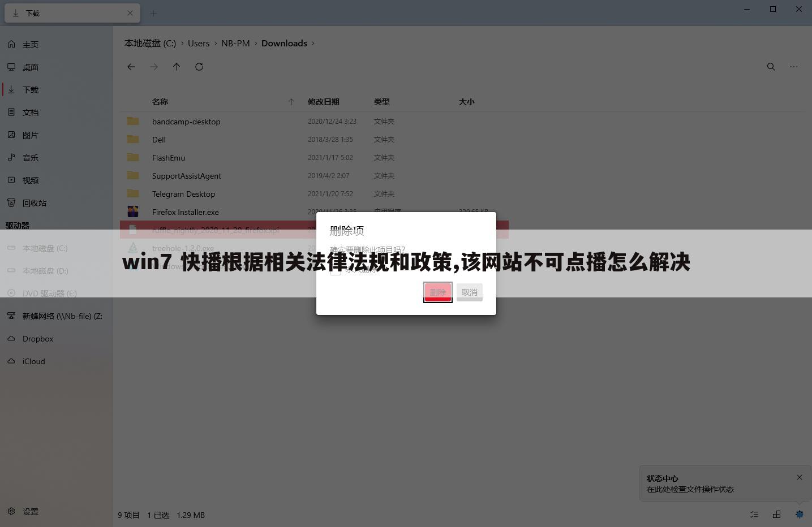Click the cloud icon beside Dropbox

(x=11, y=338)
